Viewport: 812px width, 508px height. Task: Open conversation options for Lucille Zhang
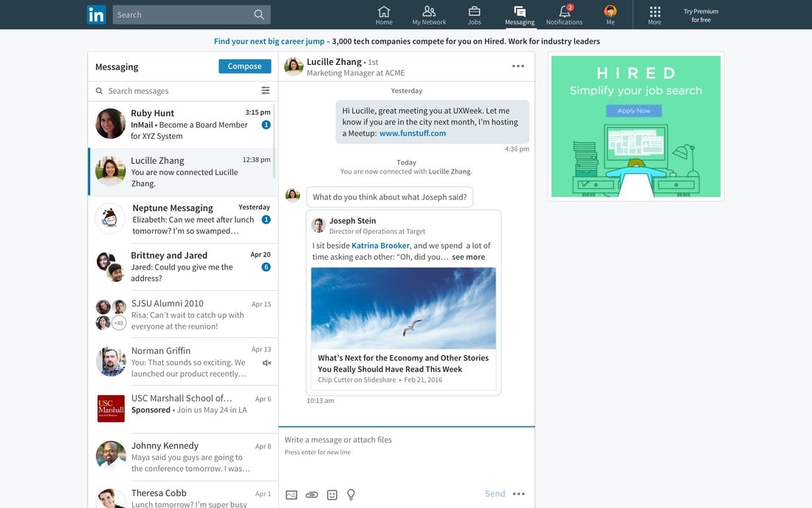coord(518,66)
